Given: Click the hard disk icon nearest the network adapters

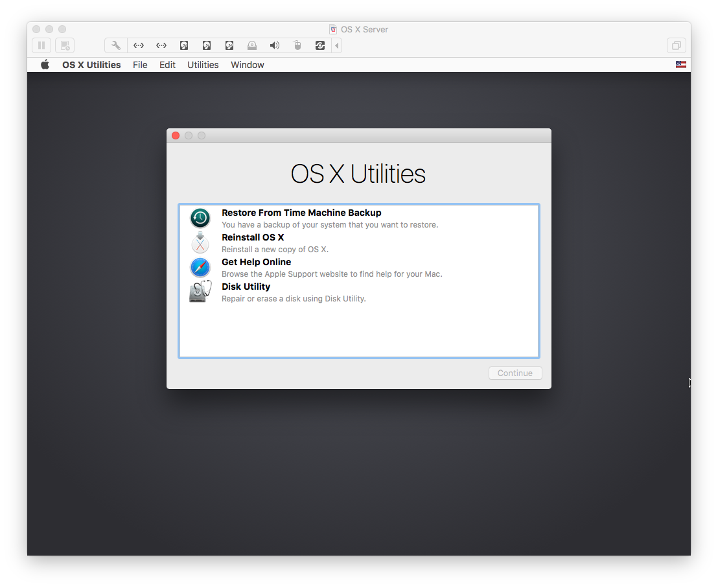Looking at the screenshot, I should [x=184, y=45].
